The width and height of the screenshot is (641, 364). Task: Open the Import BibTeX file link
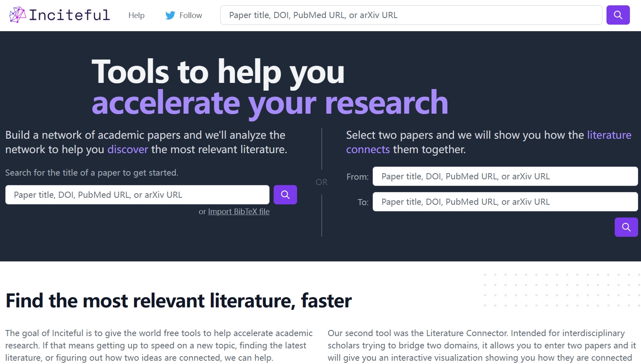(x=239, y=212)
